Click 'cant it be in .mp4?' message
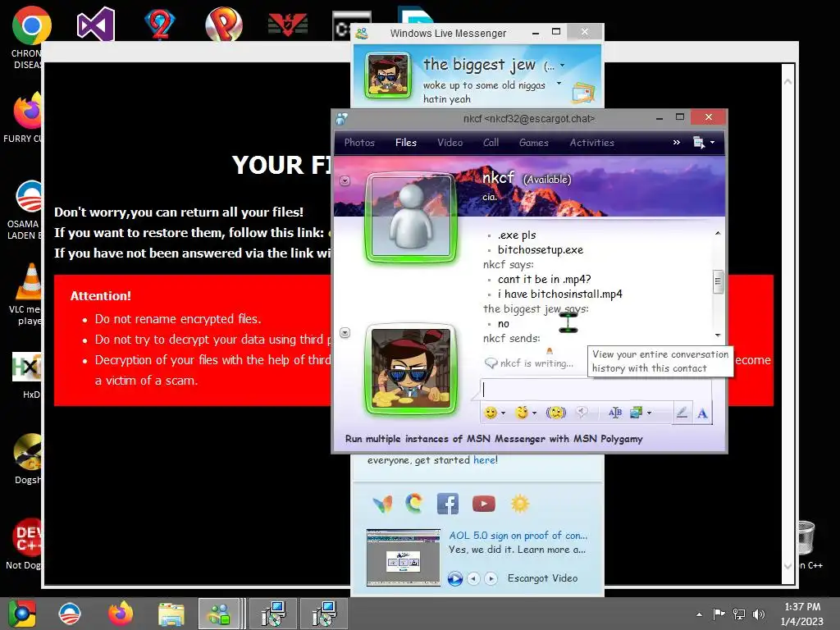 pyautogui.click(x=544, y=279)
